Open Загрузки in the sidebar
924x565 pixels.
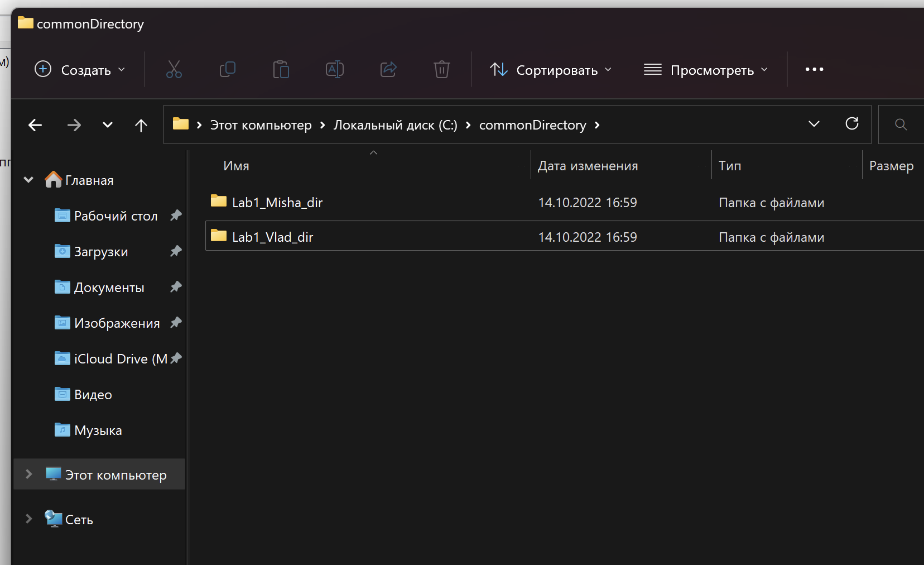point(101,252)
